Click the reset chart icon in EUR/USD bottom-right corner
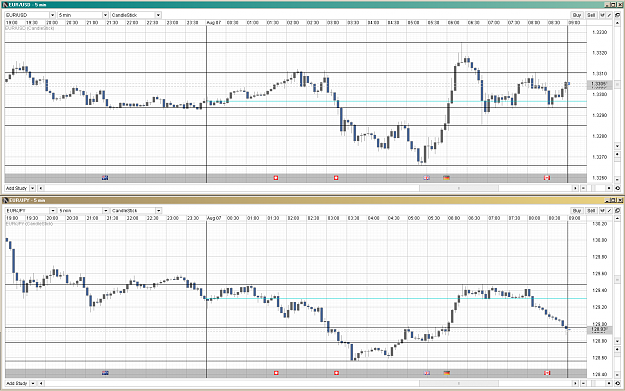This screenshot has height=391, width=625. [617, 188]
